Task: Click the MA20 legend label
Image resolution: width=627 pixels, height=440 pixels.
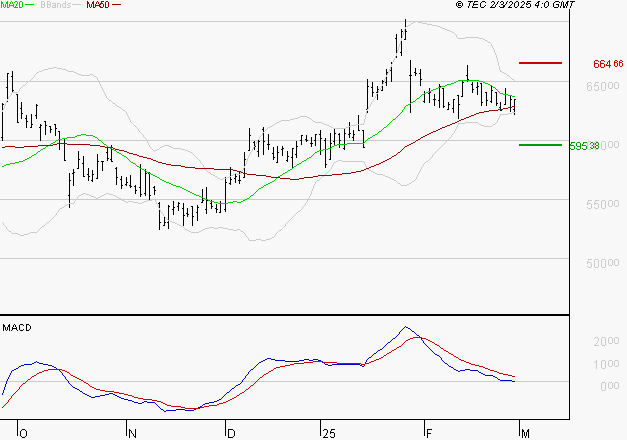Action: click(x=11, y=5)
